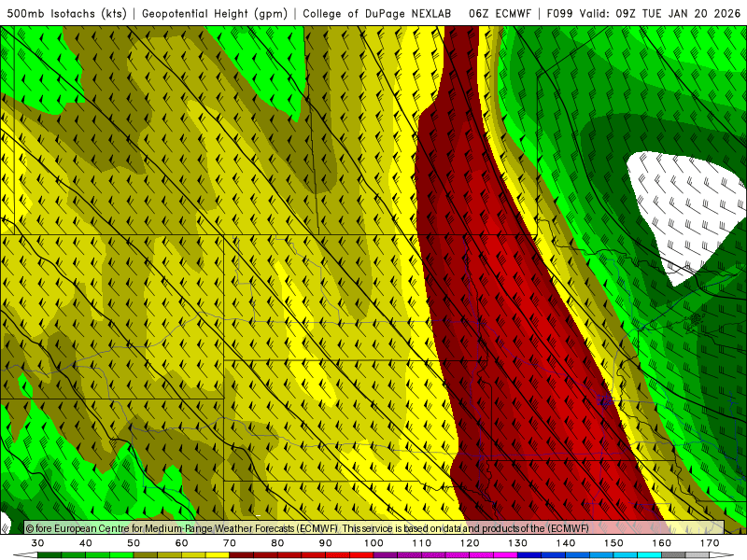Click the legend value 50
The image size is (747, 560).
tap(134, 543)
